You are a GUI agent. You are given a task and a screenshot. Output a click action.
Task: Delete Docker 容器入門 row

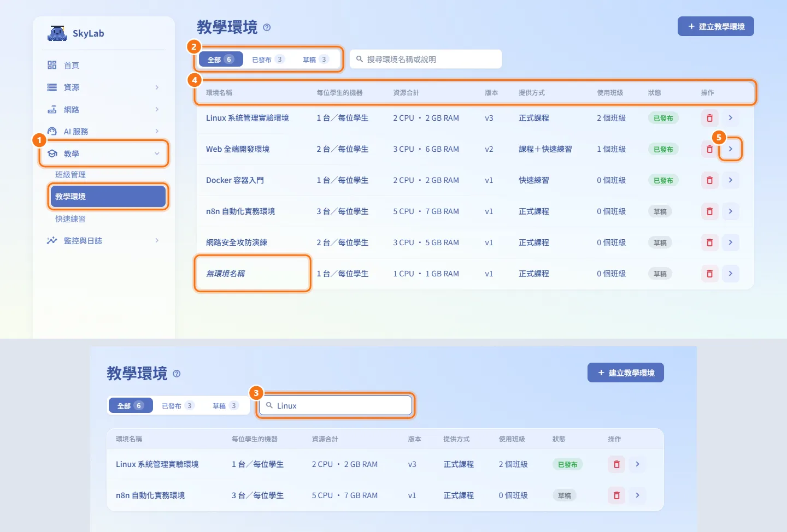click(709, 180)
